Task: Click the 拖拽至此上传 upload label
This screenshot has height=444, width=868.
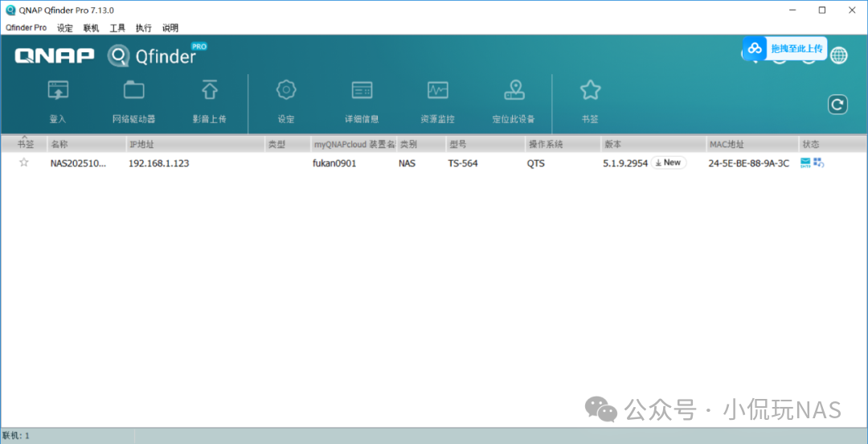Action: [796, 49]
